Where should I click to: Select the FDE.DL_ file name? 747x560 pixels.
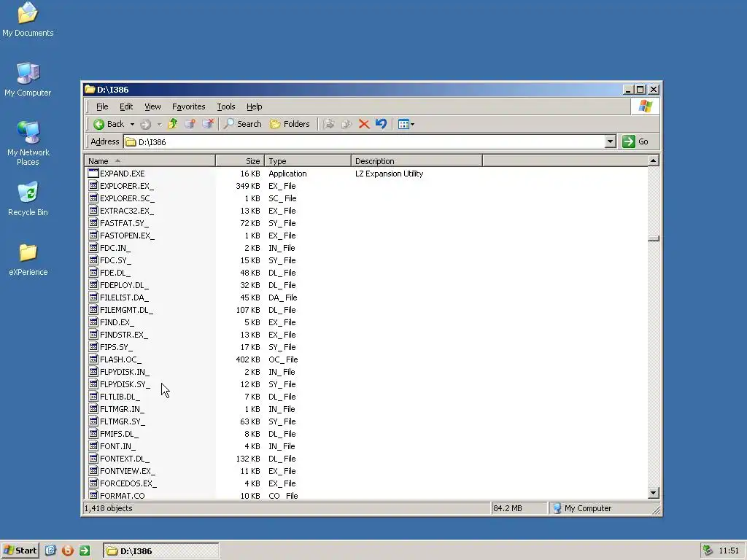pyautogui.click(x=115, y=273)
